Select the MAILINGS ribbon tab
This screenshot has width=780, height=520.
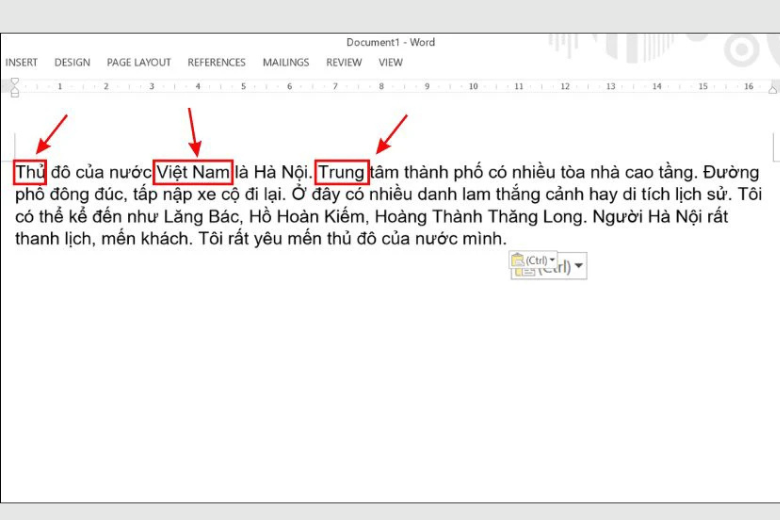click(286, 63)
